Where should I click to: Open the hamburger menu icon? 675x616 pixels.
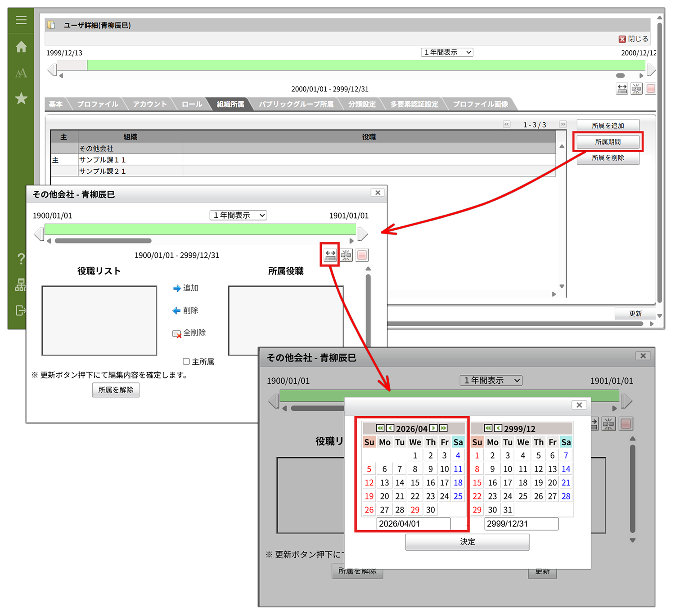[x=21, y=20]
